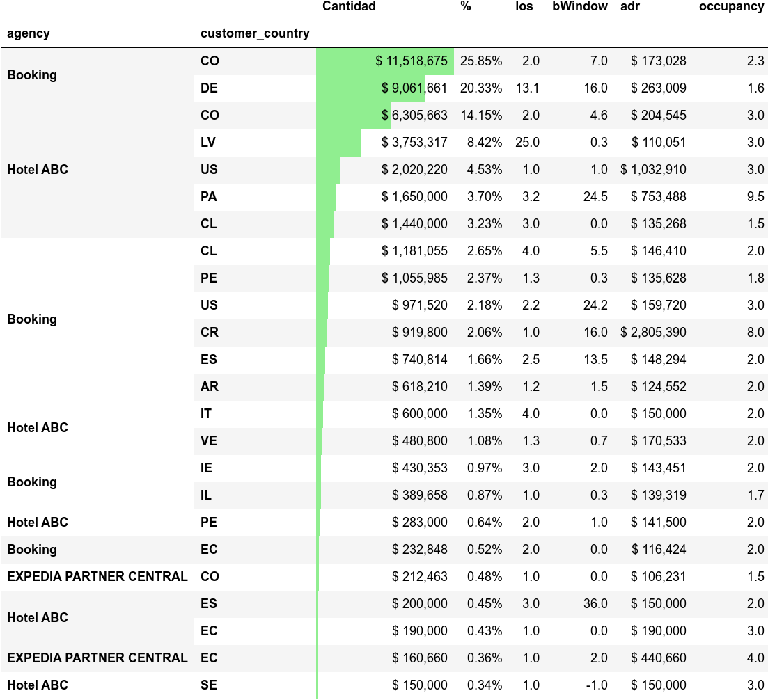Click the % column header
Image resolution: width=768 pixels, height=700 pixels.
[466, 6]
